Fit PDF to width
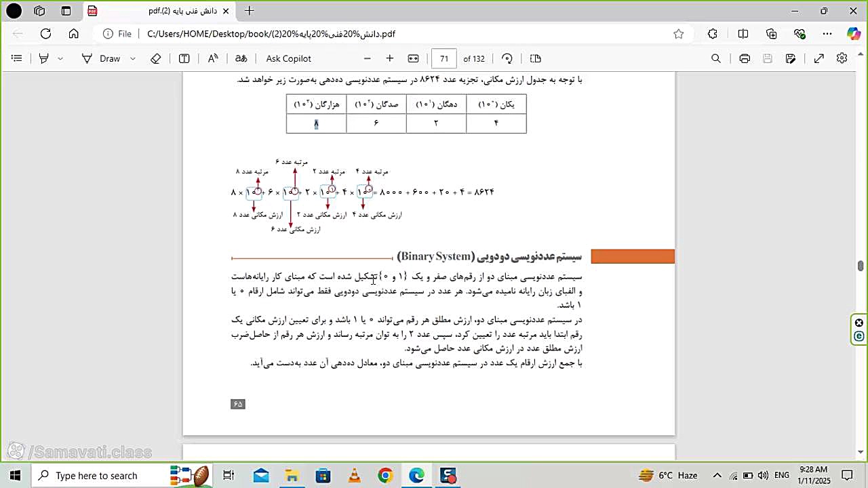Image resolution: width=868 pixels, height=488 pixels. (413, 58)
